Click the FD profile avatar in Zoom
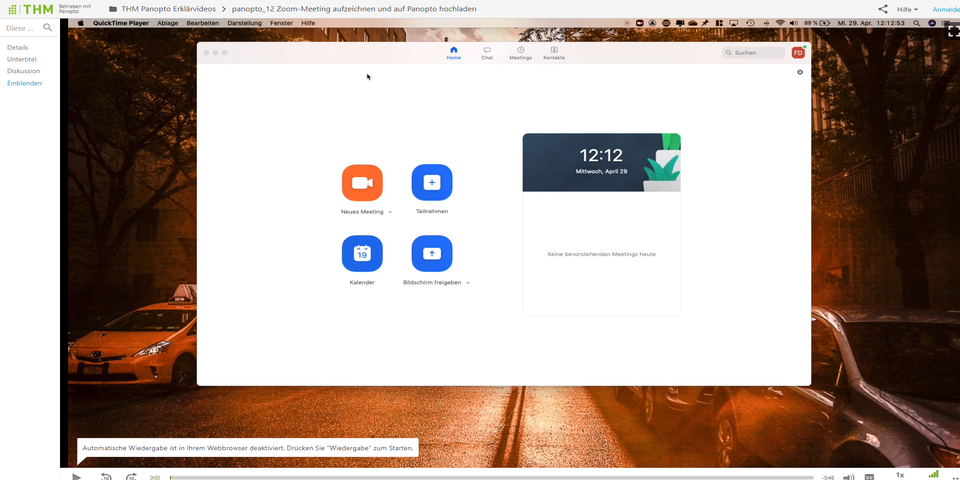This screenshot has width=960, height=480. (x=798, y=53)
